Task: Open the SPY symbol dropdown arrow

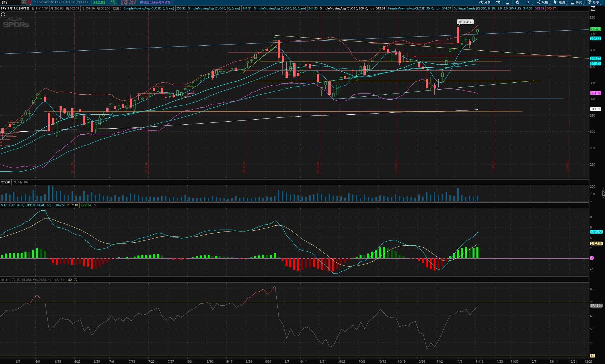Action: click(24, 2)
